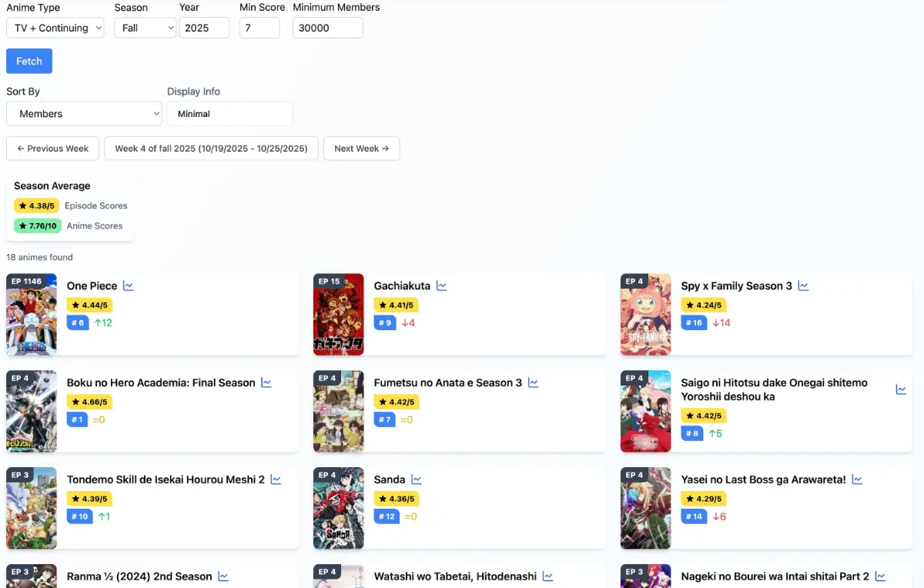Focus the Minimum Members input field

click(328, 28)
